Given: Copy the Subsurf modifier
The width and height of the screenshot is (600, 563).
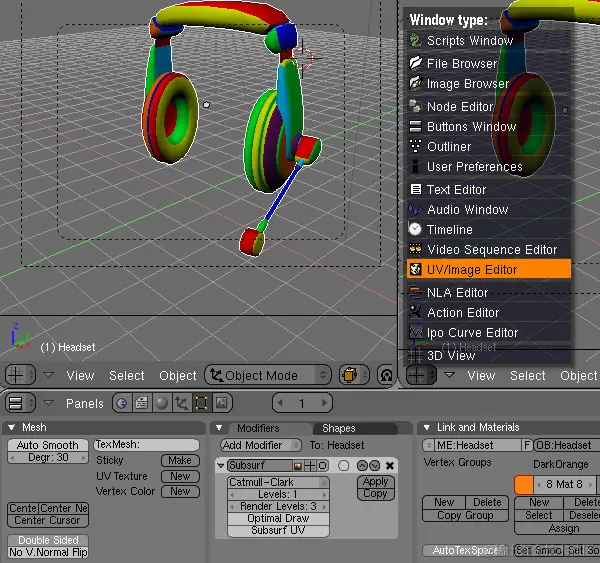Looking at the screenshot, I should tap(375, 494).
